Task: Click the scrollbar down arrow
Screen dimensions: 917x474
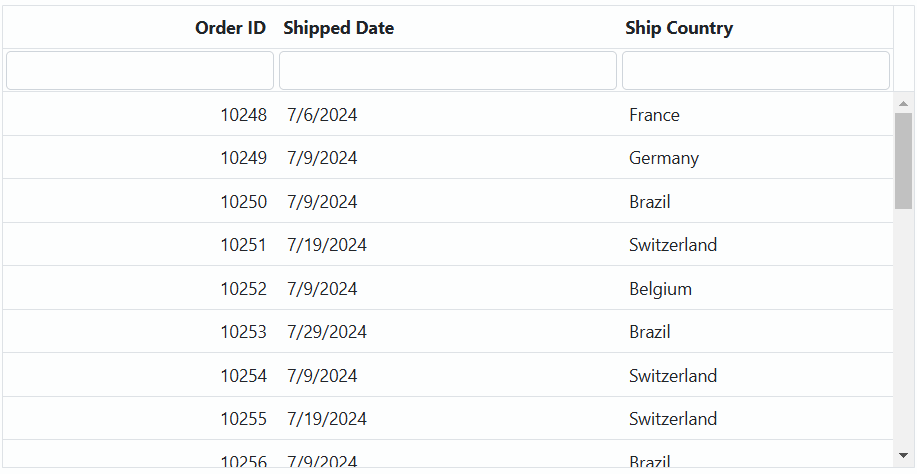Action: click(904, 455)
